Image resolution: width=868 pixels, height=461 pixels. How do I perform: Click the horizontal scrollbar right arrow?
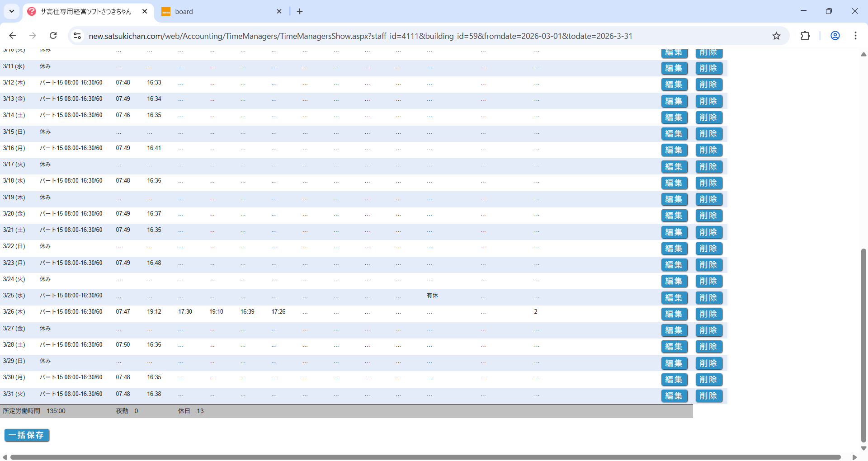(854, 457)
